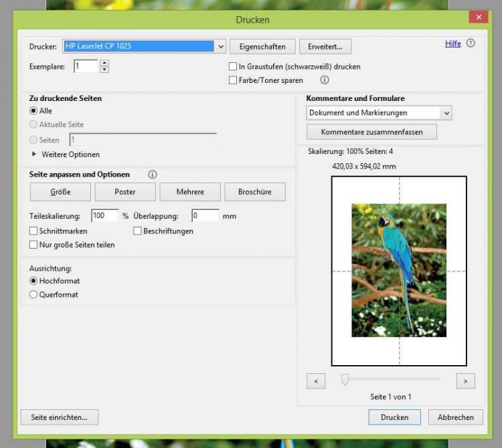Select Querformat orientation
This screenshot has height=448, width=502.
click(x=33, y=294)
